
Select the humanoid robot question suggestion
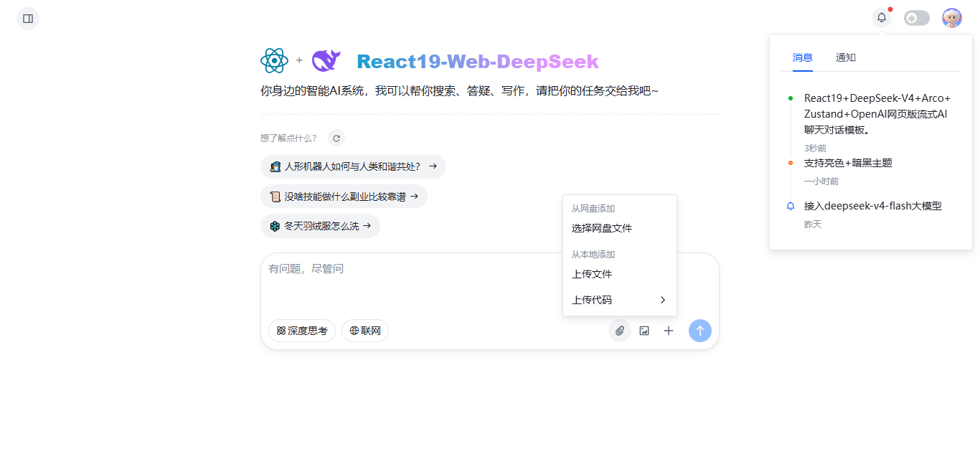[353, 166]
